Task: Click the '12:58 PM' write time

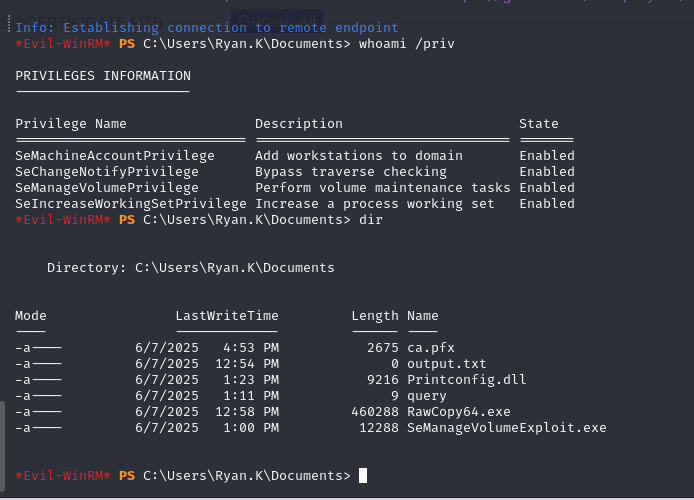Action: pos(247,412)
